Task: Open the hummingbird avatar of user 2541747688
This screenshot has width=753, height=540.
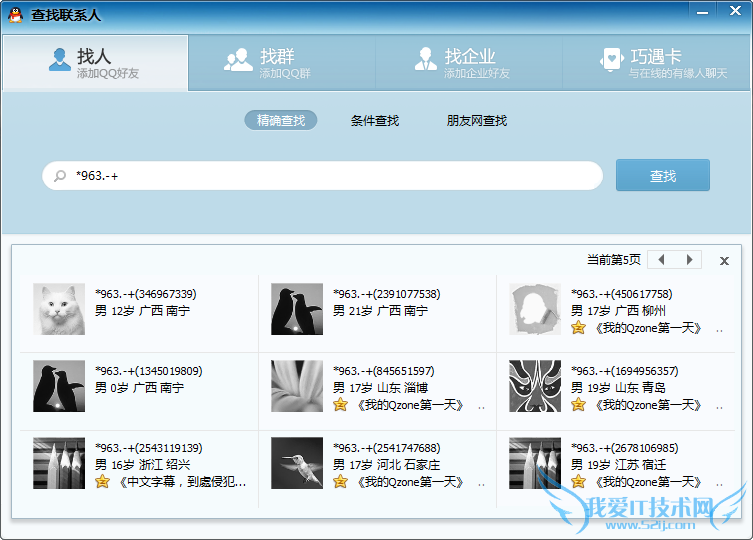Action: (297, 463)
